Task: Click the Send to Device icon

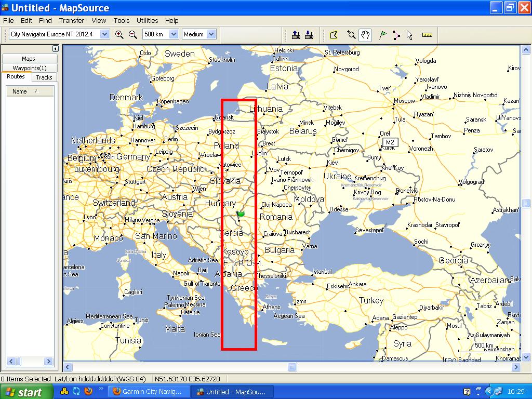Action: (296, 35)
